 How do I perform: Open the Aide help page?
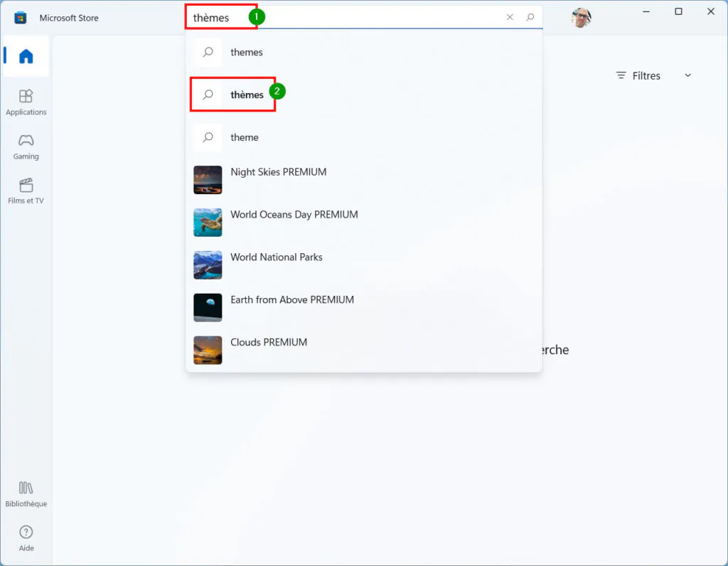pyautogui.click(x=26, y=538)
